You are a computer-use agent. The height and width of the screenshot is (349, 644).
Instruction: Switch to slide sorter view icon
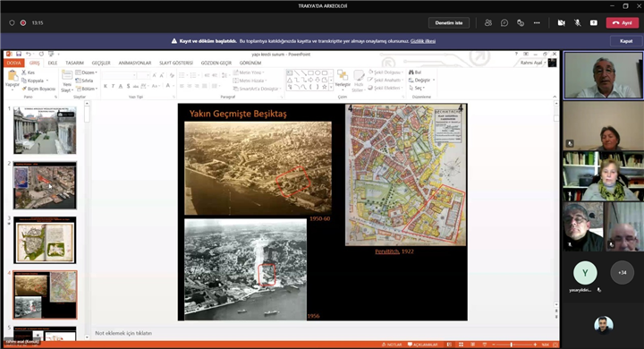461,345
